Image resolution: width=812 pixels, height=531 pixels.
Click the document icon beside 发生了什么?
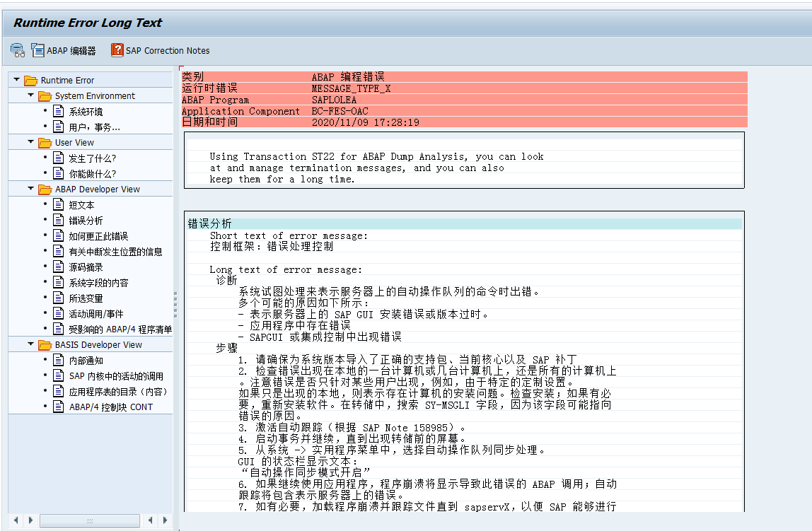click(x=59, y=158)
